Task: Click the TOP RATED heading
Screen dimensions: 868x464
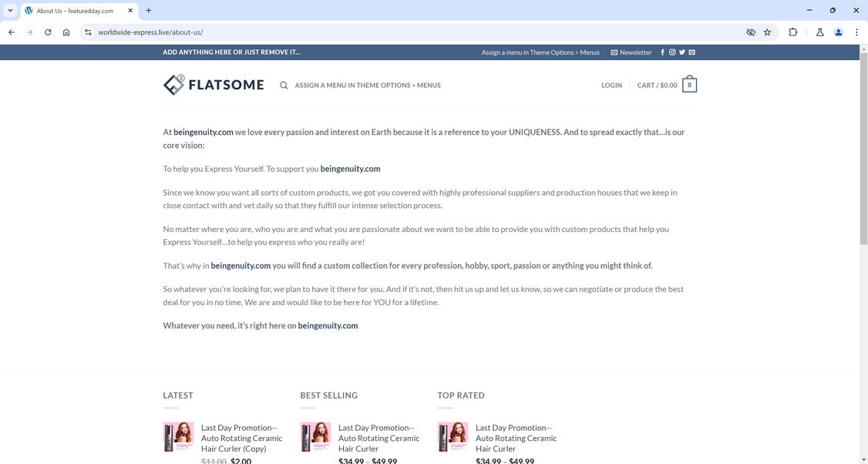Action: [x=461, y=395]
